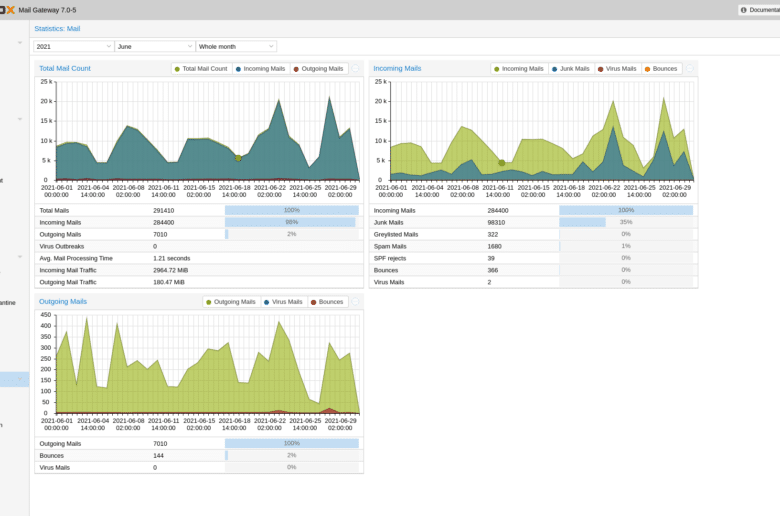The height and width of the screenshot is (516, 780).
Task: Click the Junk Mails 35% progress bar
Action: (626, 222)
